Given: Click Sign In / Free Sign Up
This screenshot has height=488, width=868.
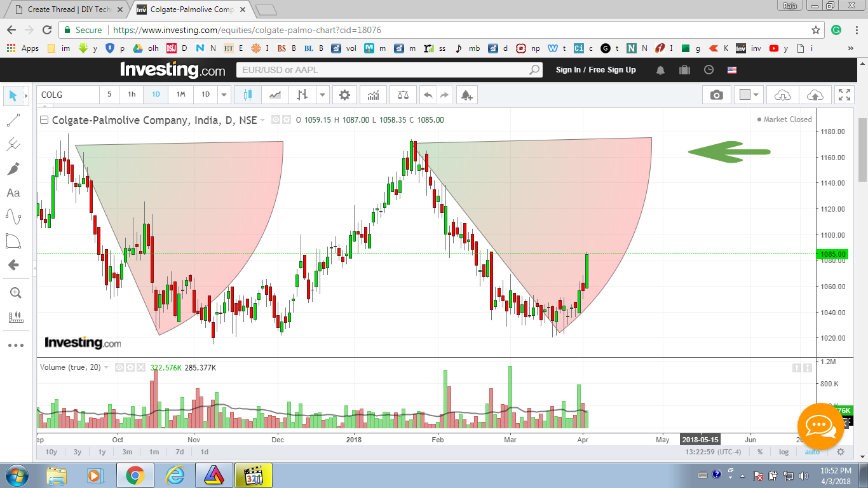Looking at the screenshot, I should click(595, 70).
